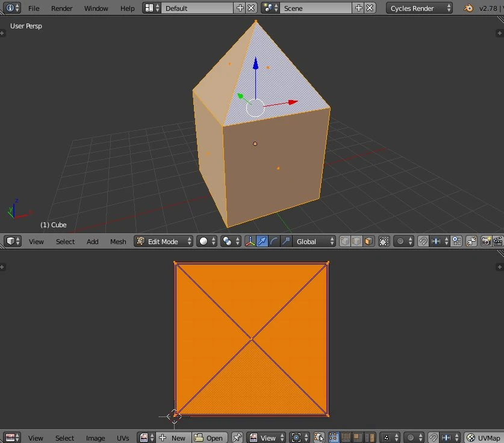Viewport: 504px width, 443px height.
Task: Click the snap magnet icon in the 3D viewport header
Action: pos(423,241)
